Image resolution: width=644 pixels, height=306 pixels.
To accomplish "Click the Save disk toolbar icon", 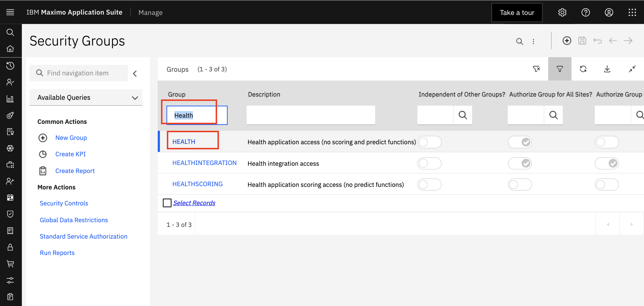I will [582, 40].
